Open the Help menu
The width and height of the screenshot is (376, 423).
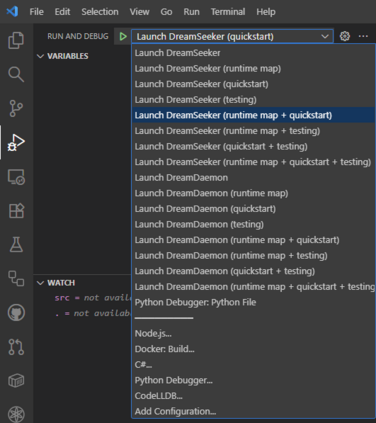(266, 12)
